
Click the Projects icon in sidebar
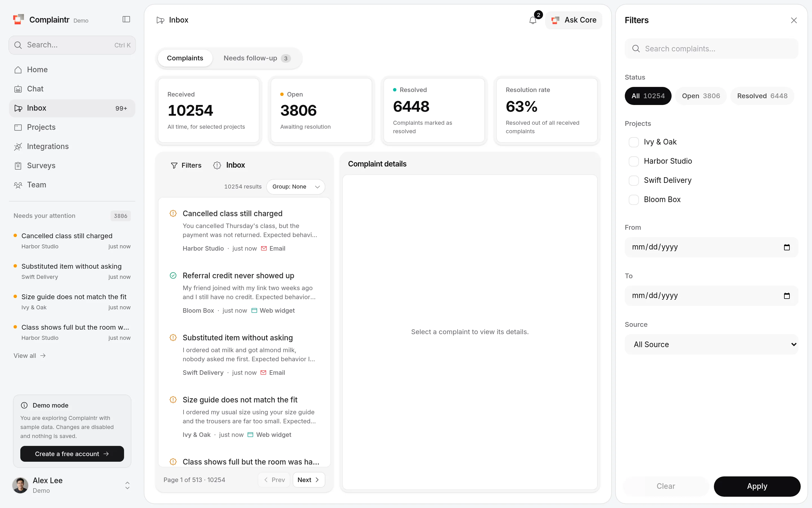[x=18, y=127]
